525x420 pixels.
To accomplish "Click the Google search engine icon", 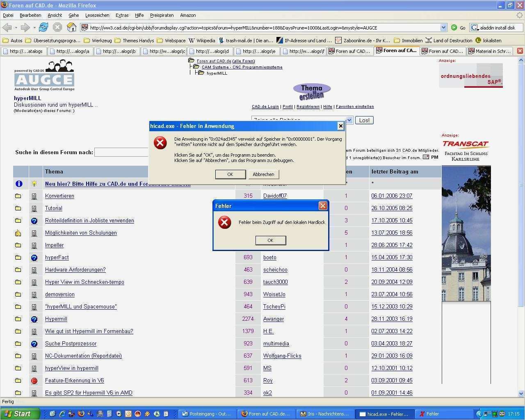I will (475, 27).
